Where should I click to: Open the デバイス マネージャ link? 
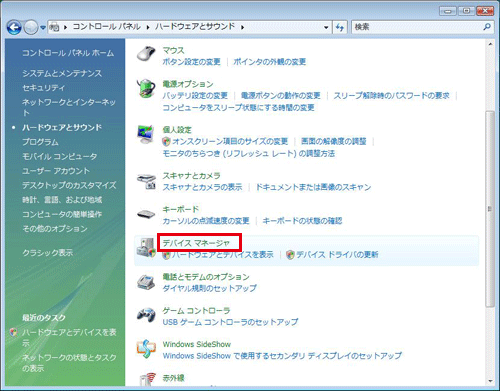tap(196, 243)
